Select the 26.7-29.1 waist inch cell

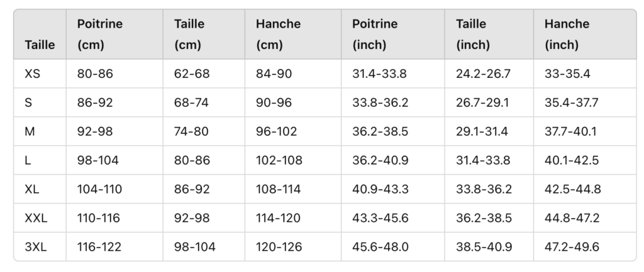[482, 102]
